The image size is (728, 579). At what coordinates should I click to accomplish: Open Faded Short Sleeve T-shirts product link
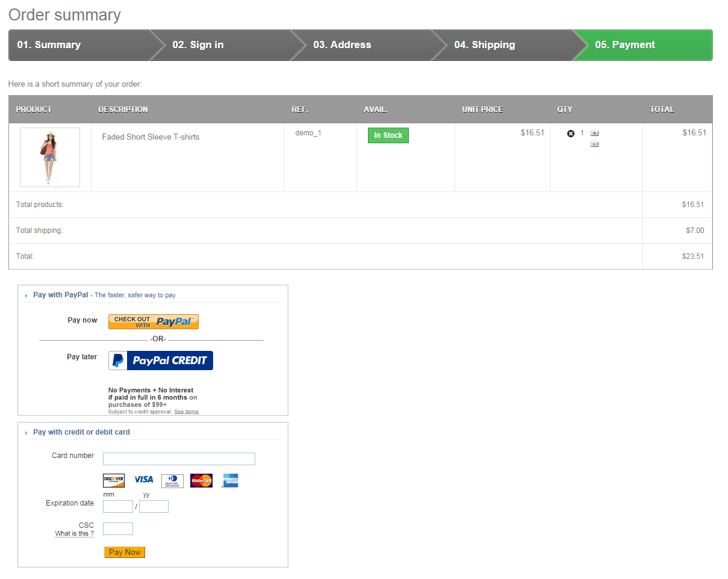tap(151, 137)
